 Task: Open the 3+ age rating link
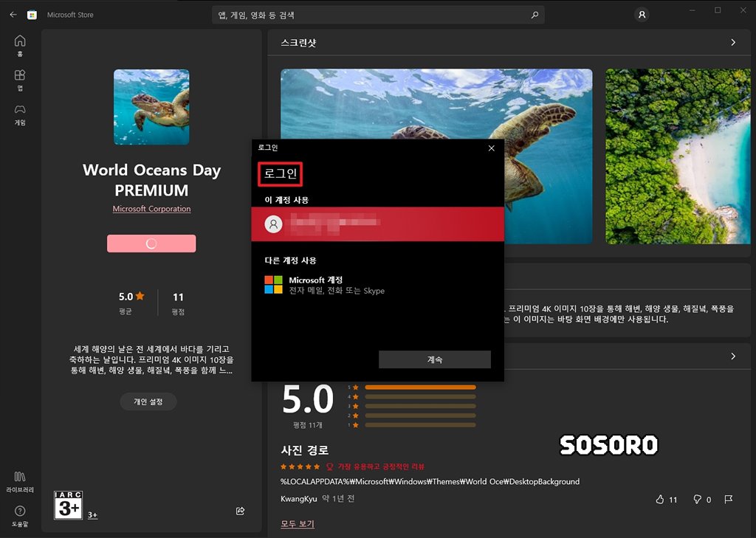click(x=92, y=515)
